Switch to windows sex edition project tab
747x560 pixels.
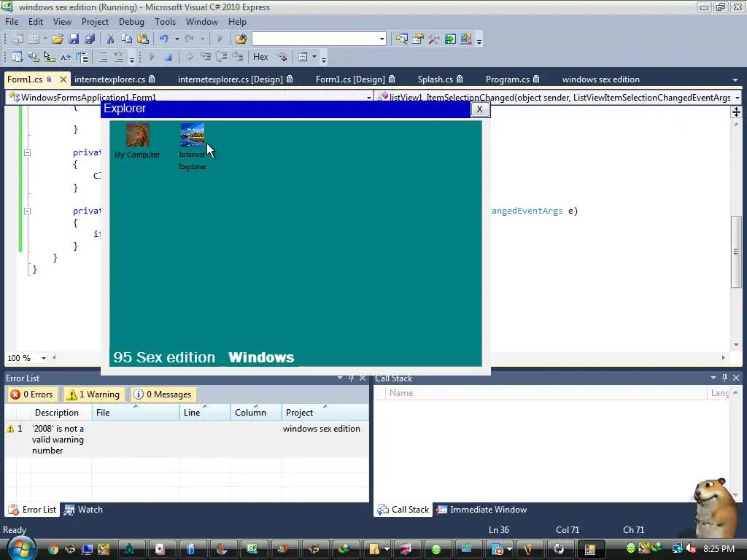601,79
